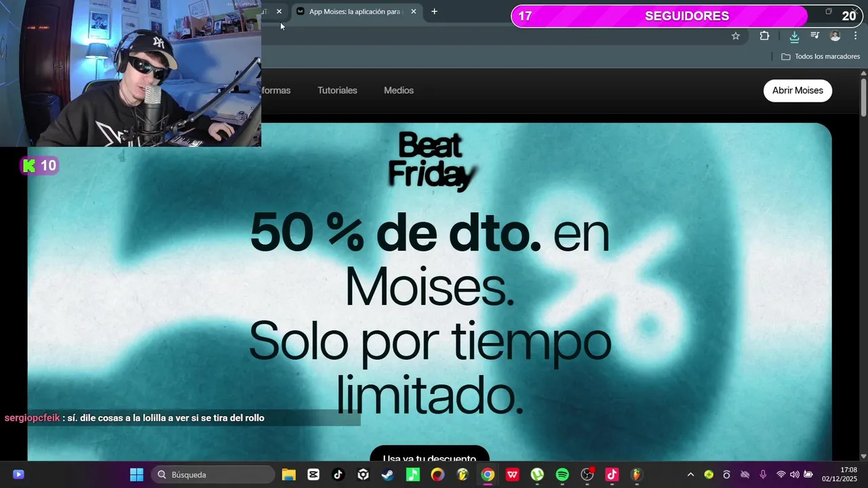Show hidden system tray icons
The image size is (868, 488).
click(x=690, y=474)
